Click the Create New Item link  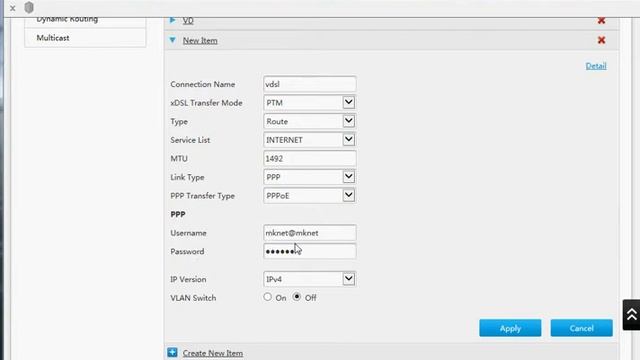point(213,353)
